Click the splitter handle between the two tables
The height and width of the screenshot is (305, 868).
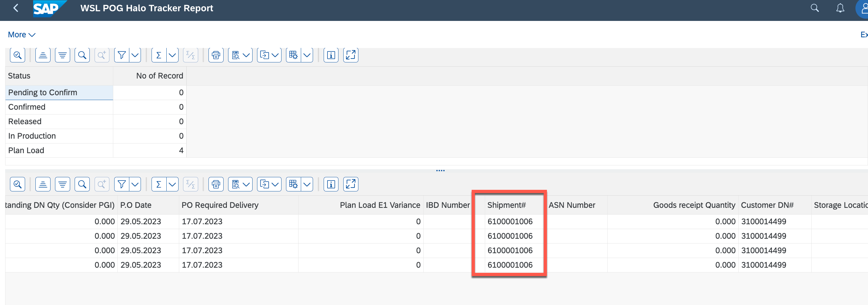440,171
